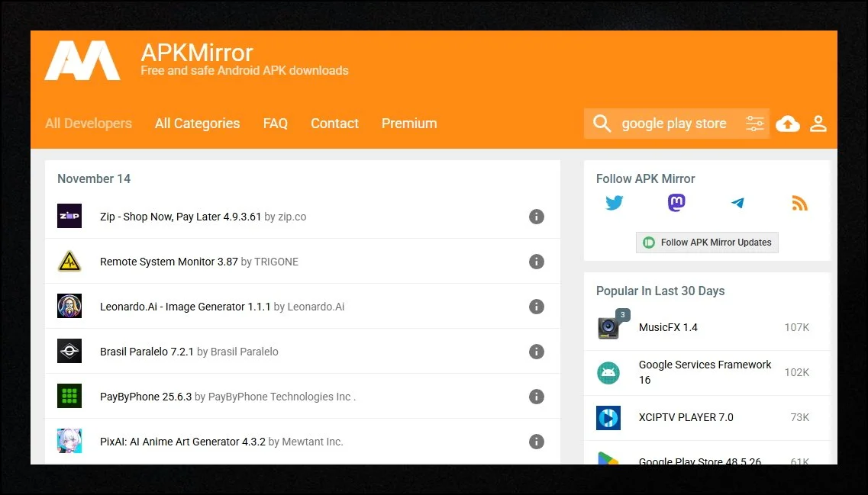Expand info for Zip - Shop Now, Pay Later
The width and height of the screenshot is (868, 495).
pyautogui.click(x=537, y=217)
